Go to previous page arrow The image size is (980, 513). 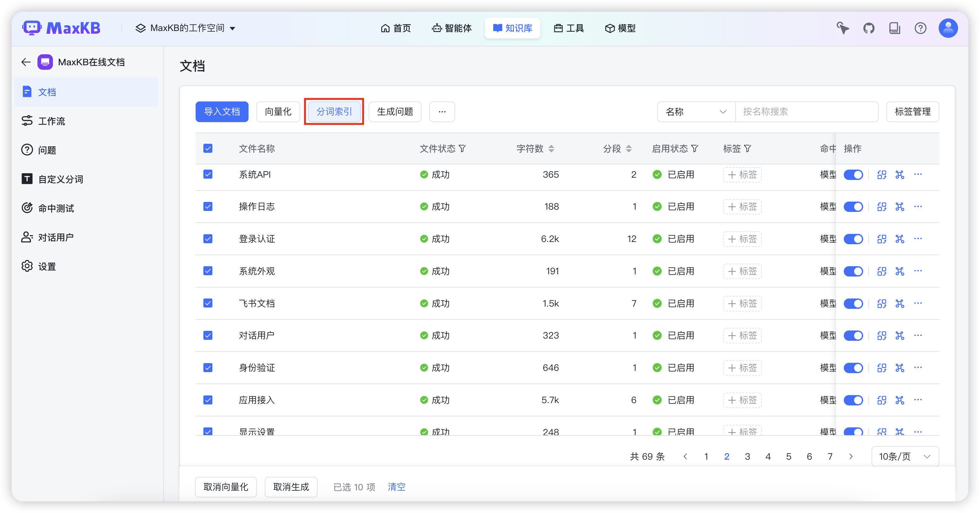(x=686, y=457)
